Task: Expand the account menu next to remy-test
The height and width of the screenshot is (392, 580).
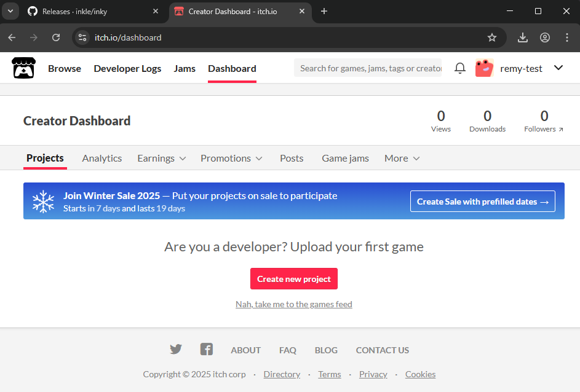Action: pos(558,68)
